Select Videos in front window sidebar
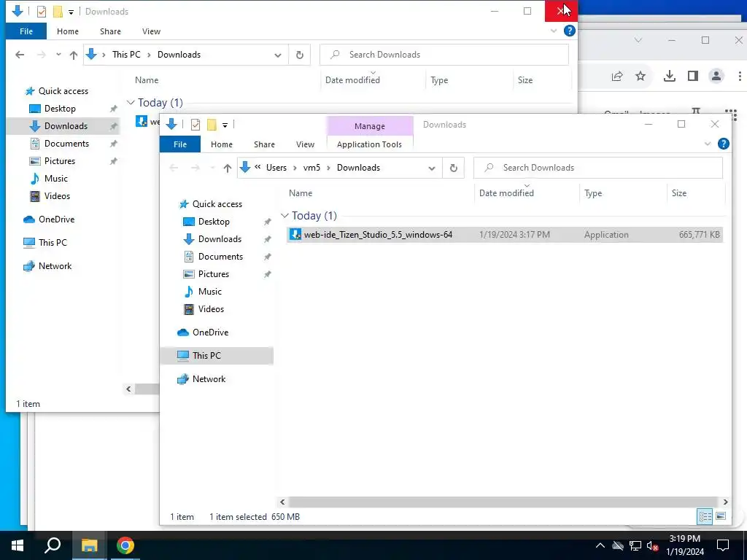Screen dimensions: 747x560 click(211, 309)
